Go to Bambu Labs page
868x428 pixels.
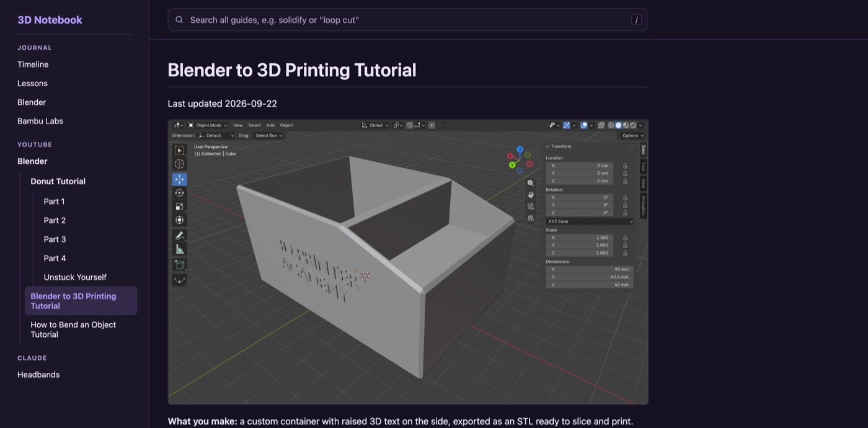pyautogui.click(x=40, y=121)
